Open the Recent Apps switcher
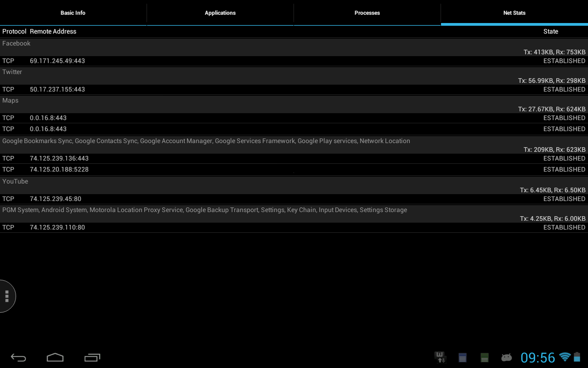This screenshot has height=368, width=588. (x=92, y=357)
